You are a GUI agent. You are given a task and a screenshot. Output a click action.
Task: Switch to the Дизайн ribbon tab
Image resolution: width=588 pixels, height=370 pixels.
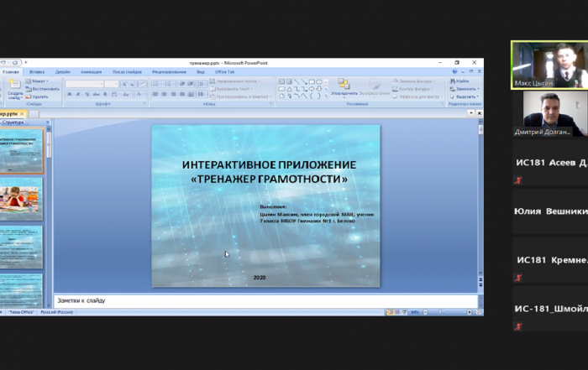[63, 71]
